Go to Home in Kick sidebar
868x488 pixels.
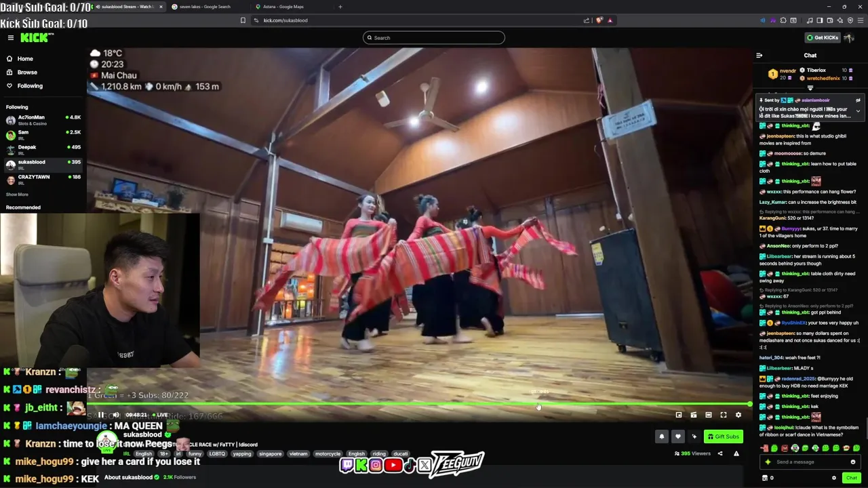click(25, 59)
